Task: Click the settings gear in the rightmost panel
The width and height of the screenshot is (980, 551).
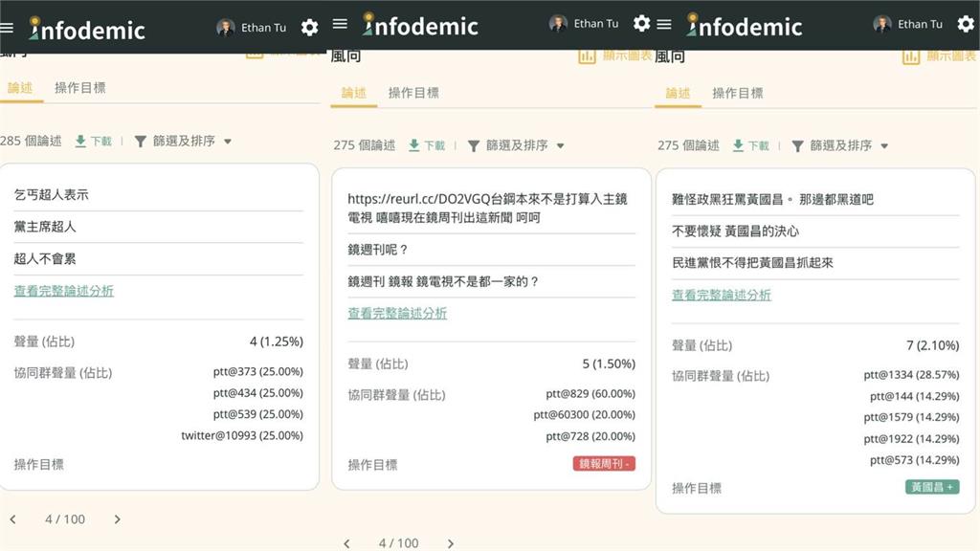Action: pos(965,24)
